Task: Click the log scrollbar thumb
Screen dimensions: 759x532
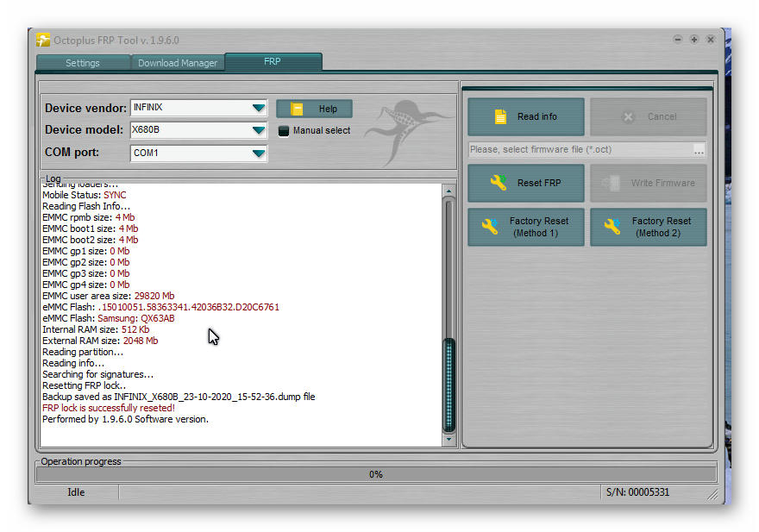Action: (448, 385)
